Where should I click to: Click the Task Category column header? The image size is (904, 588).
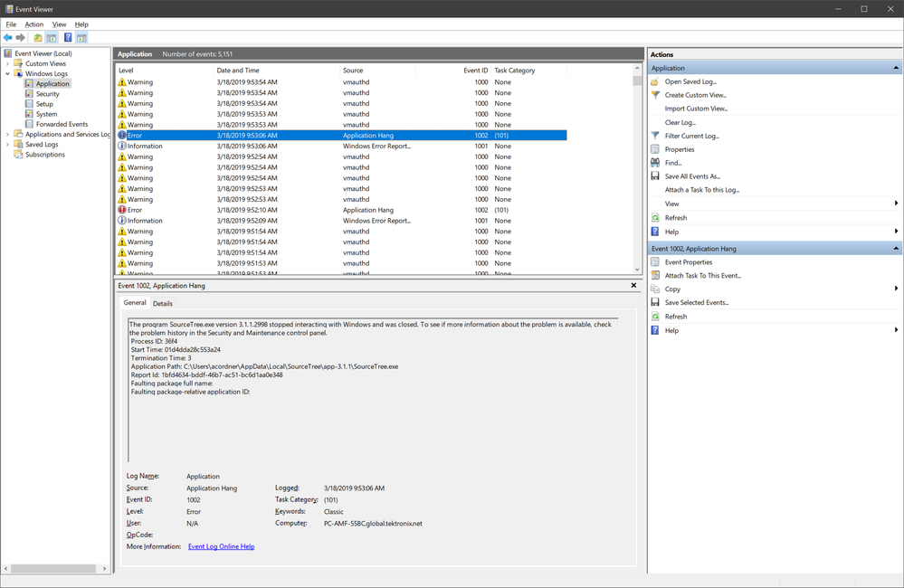click(528, 71)
